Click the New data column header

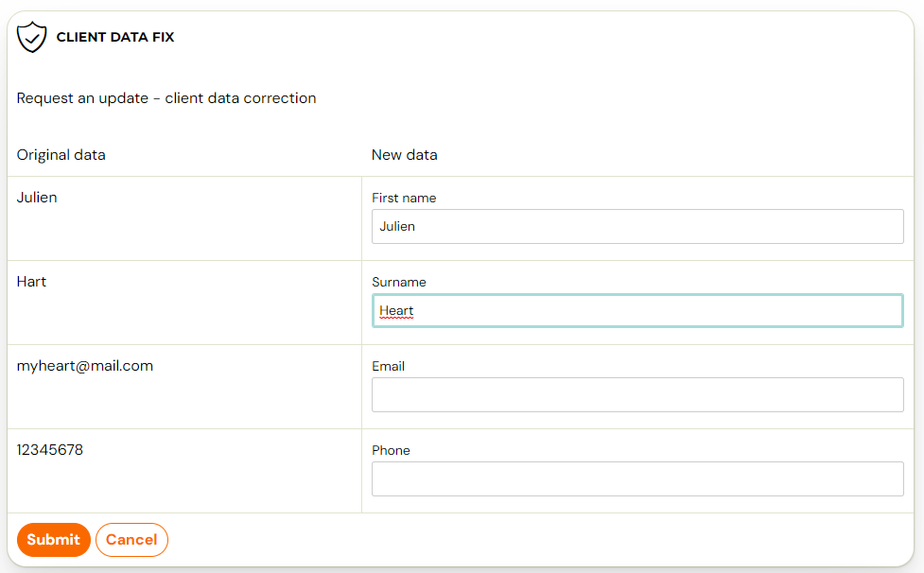(404, 155)
